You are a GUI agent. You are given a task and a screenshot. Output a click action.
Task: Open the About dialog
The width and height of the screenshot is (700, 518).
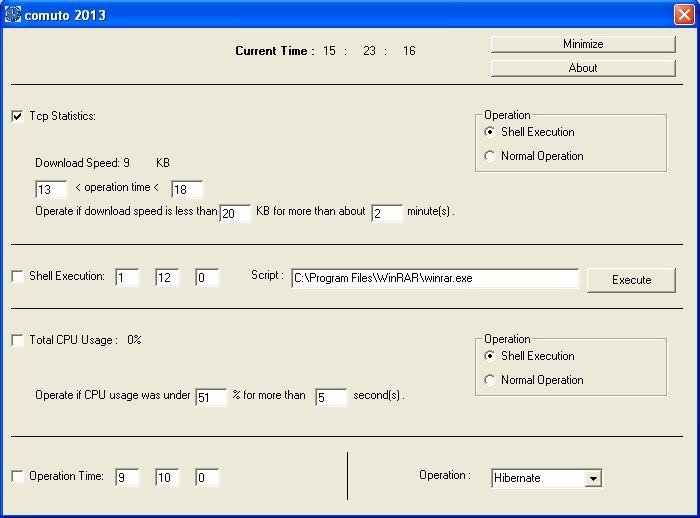[x=583, y=68]
